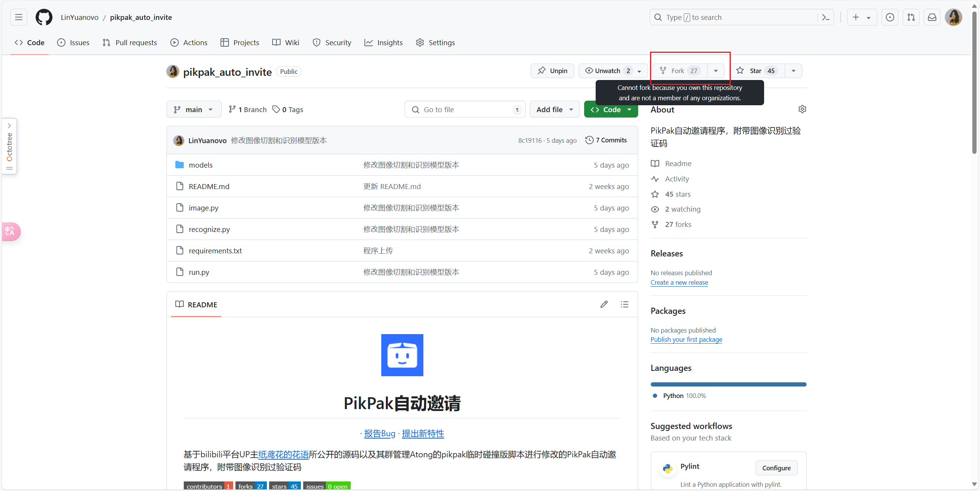980x491 pixels.
Task: Toggle Unwatch notifications for repository
Action: [608, 71]
